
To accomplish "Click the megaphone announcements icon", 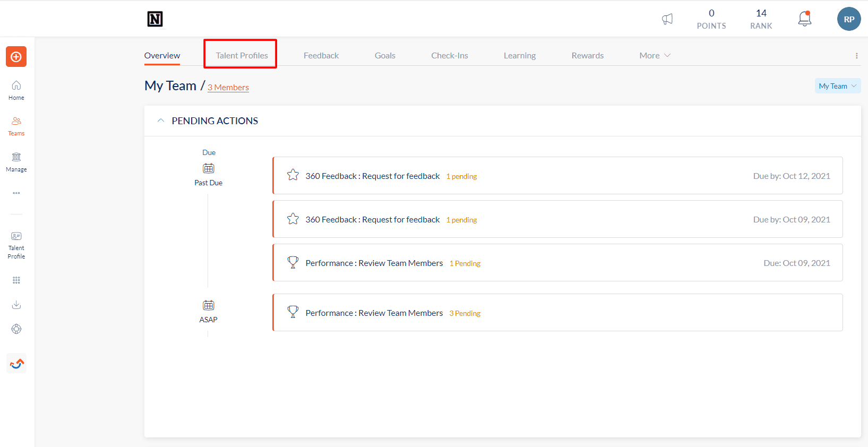I will 667,19.
